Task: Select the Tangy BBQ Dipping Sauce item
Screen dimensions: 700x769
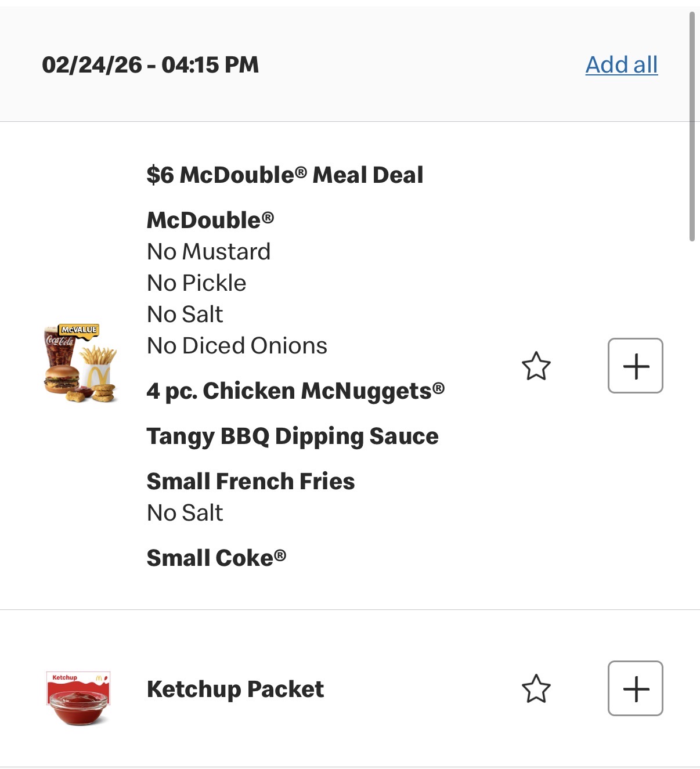Action: pos(293,436)
